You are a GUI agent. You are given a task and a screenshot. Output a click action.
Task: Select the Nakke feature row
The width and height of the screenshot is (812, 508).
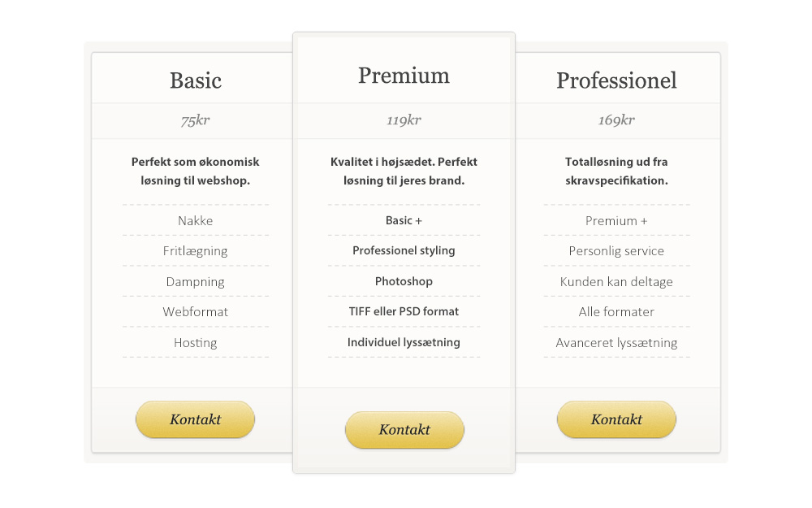pyautogui.click(x=195, y=220)
